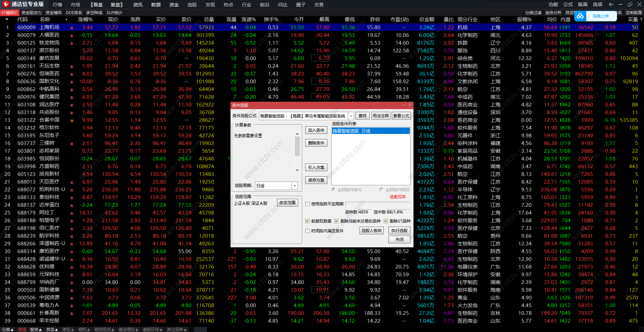Click the back arrow in title bar

pyautogui.click(x=611, y=4)
